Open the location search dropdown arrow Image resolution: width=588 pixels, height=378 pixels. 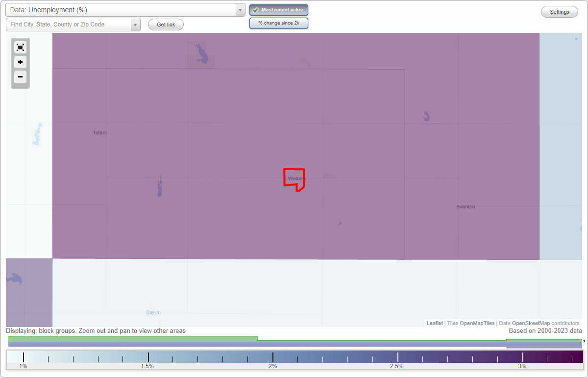point(136,25)
